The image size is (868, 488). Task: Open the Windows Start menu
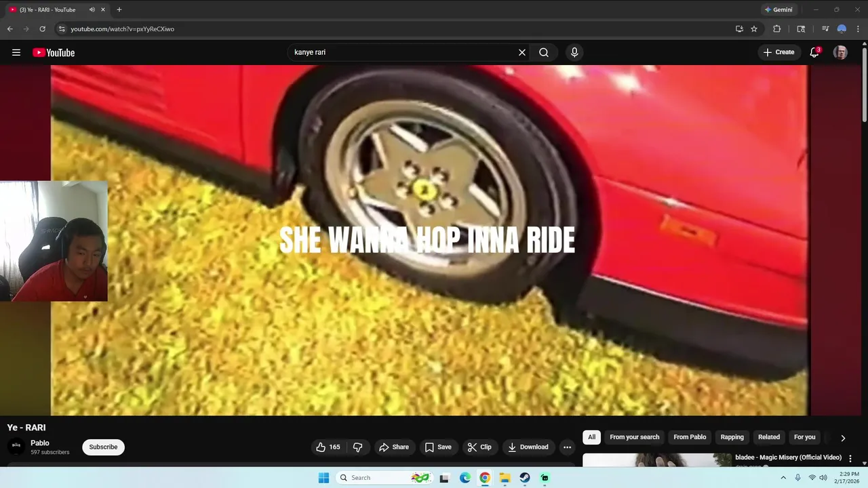coord(323,478)
